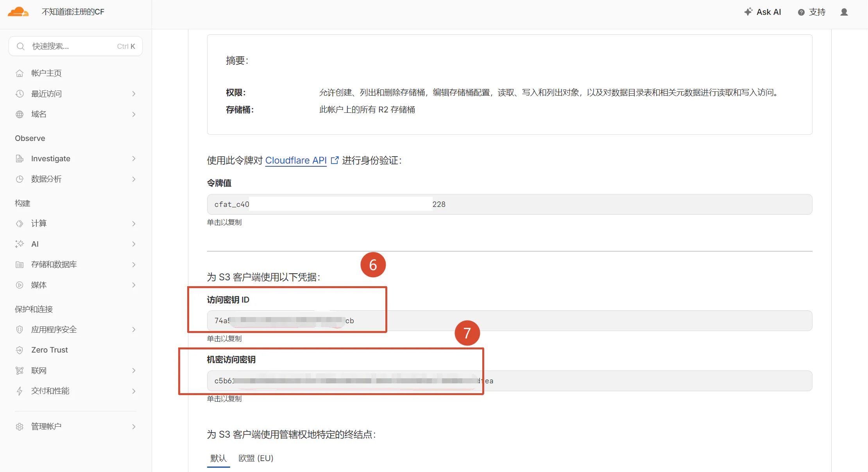868x472 pixels.
Task: Click the 摘要 heading text
Action: [x=237, y=61]
